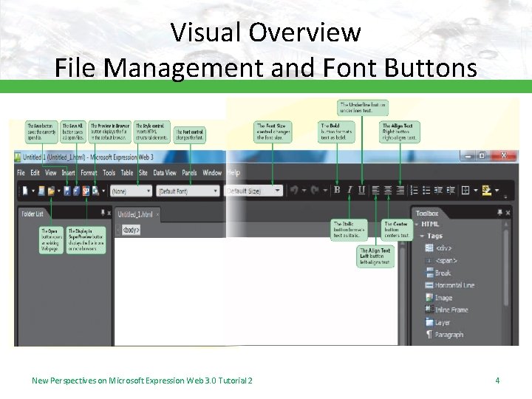Open the Panels menu
The image size is (532, 399).
189,173
